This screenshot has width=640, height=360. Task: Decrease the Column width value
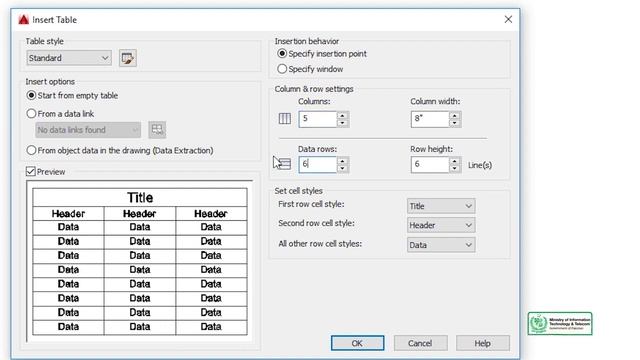pyautogui.click(x=455, y=123)
